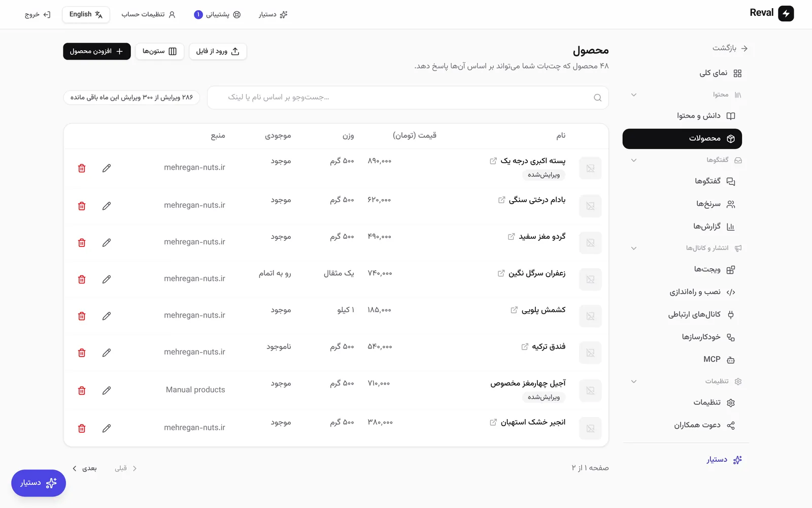This screenshot has height=508, width=812.
Task: Collapse the محتوا sidebar section
Action: 634,95
